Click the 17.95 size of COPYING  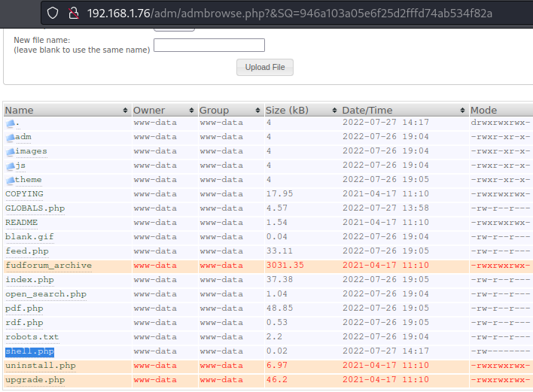click(279, 193)
